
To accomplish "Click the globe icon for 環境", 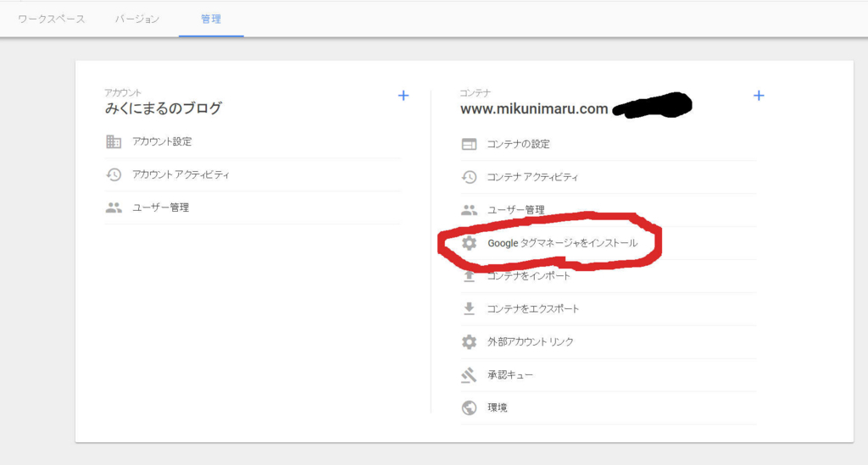I will [x=469, y=407].
